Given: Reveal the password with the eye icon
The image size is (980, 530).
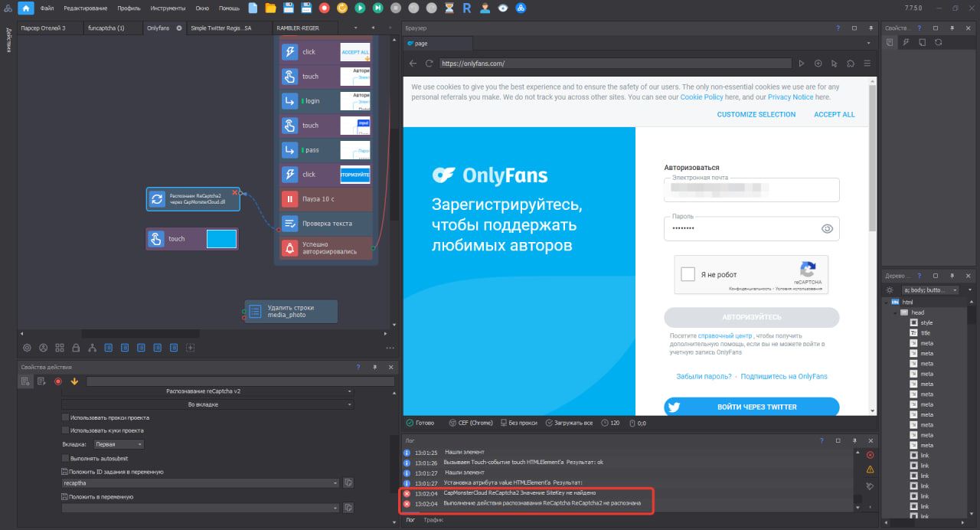Looking at the screenshot, I should click(x=827, y=228).
